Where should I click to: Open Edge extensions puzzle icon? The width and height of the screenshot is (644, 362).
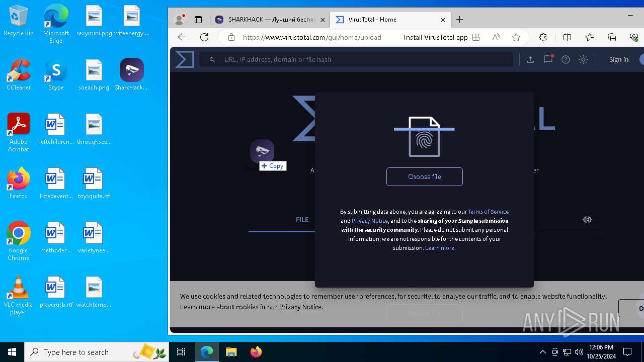[x=543, y=37]
